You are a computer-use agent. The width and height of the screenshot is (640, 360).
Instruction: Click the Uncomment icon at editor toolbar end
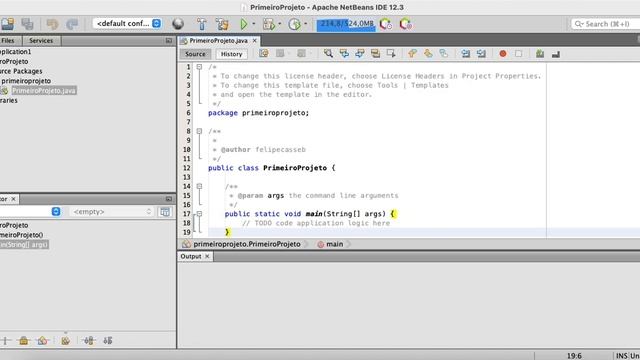[556, 53]
